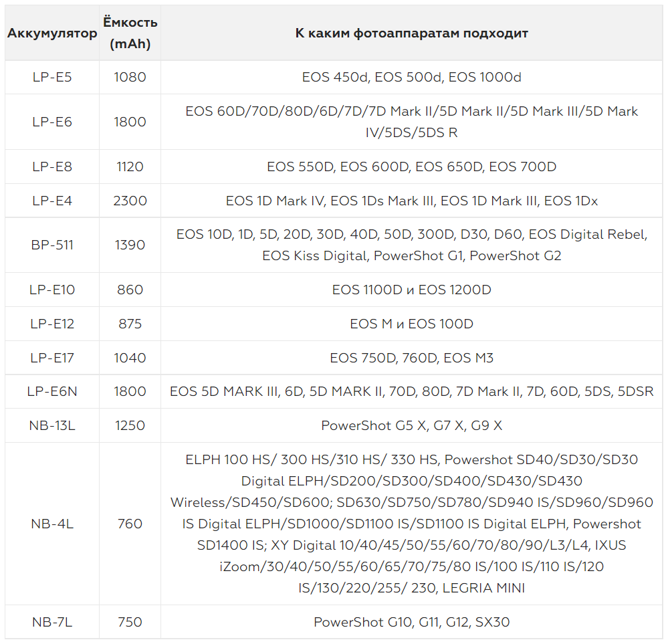668x644 pixels.
Task: Click the LP-E6N battery name
Action: 52,391
